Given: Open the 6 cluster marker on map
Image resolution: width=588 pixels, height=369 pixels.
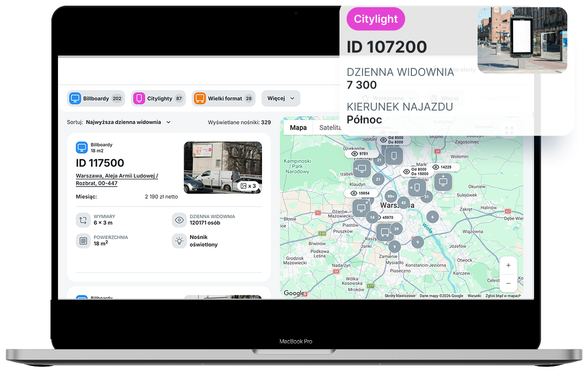Looking at the screenshot, I should [x=432, y=216].
